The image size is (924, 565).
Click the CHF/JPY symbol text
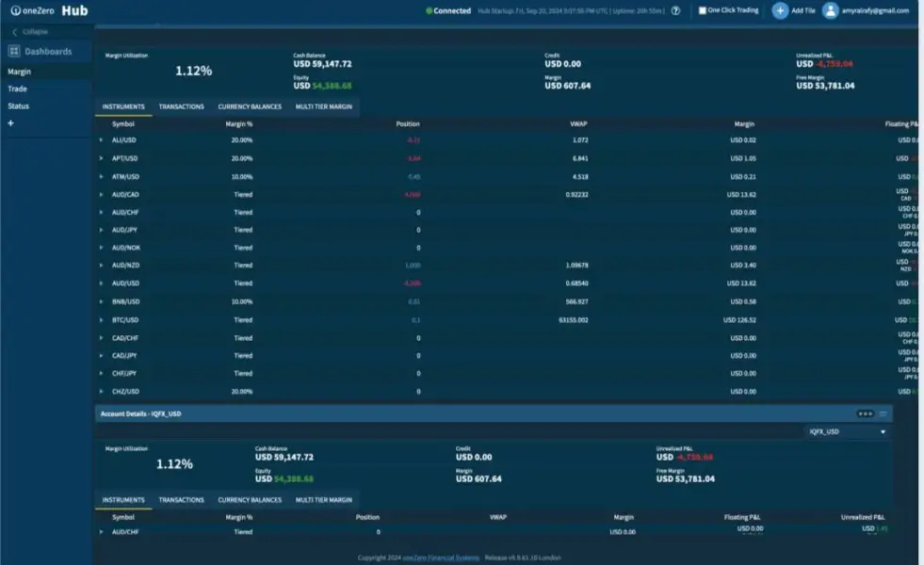pyautogui.click(x=124, y=374)
